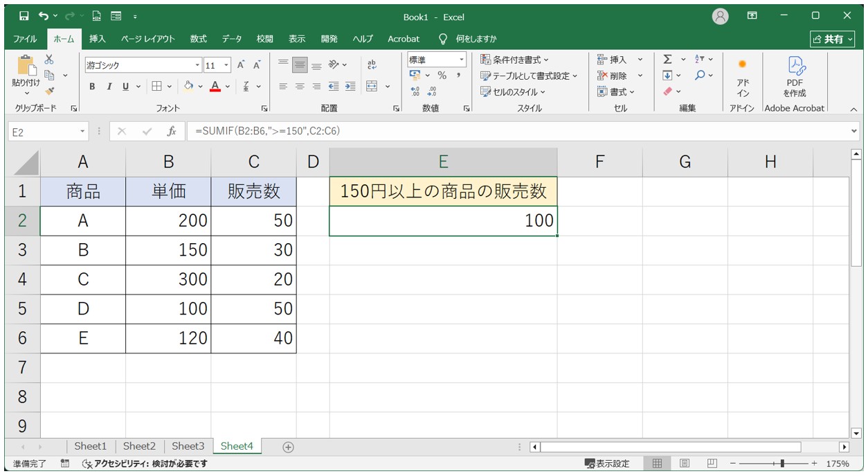This screenshot has height=476, width=868.
Task: Open the ファイル menu
Action: pyautogui.click(x=25, y=39)
